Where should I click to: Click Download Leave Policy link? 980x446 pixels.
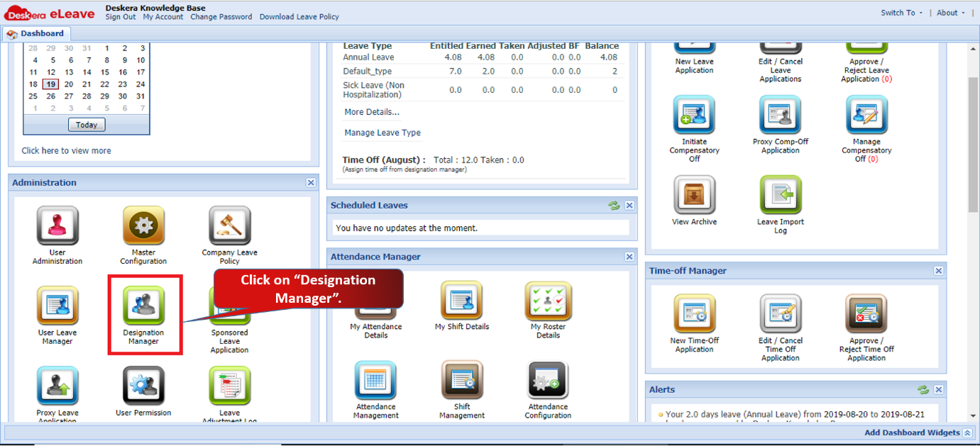point(299,17)
